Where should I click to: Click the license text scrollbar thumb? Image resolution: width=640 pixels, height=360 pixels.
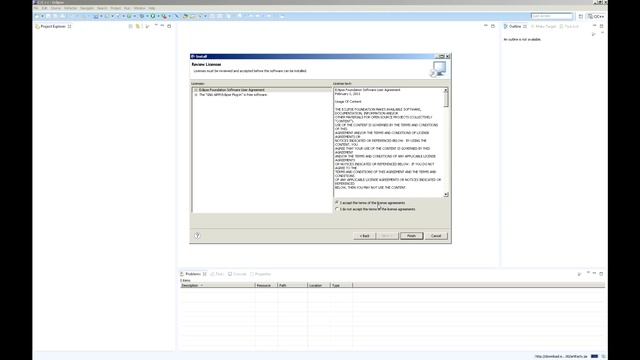[x=446, y=100]
